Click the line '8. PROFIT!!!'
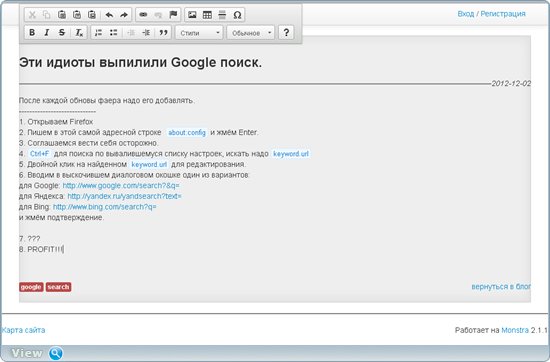Image resolution: width=550 pixels, height=362 pixels. point(41,249)
